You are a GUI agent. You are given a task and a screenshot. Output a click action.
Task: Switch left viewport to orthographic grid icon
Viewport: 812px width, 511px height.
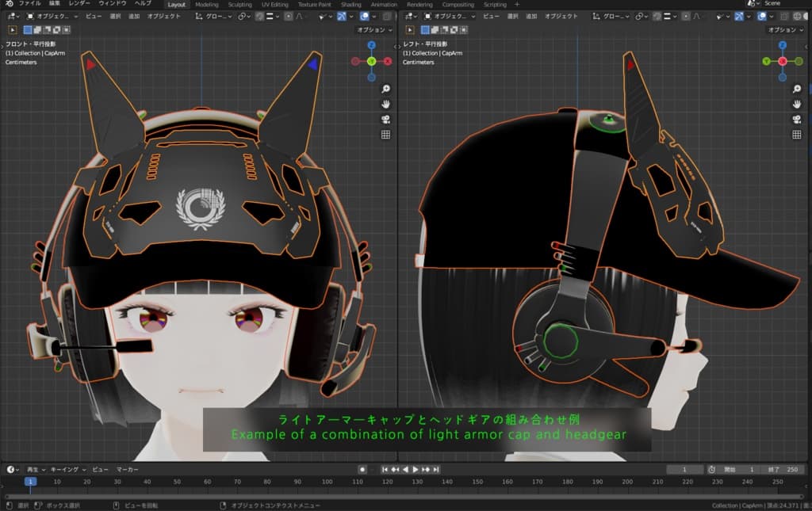tap(385, 135)
